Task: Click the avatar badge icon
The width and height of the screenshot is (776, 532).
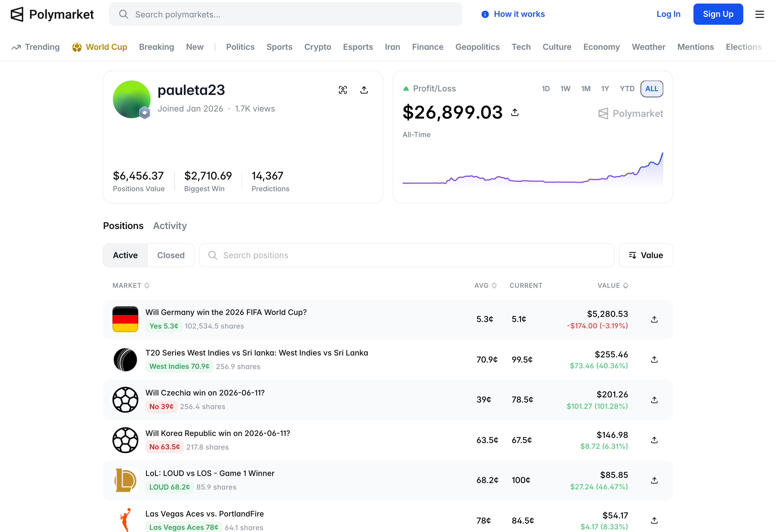Action: click(145, 113)
